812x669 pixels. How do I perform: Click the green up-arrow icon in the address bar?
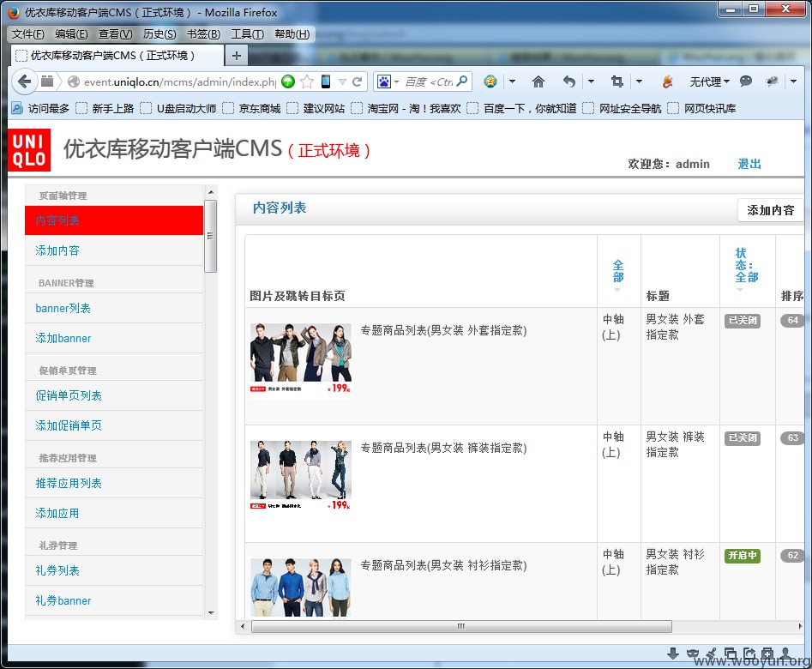click(288, 81)
